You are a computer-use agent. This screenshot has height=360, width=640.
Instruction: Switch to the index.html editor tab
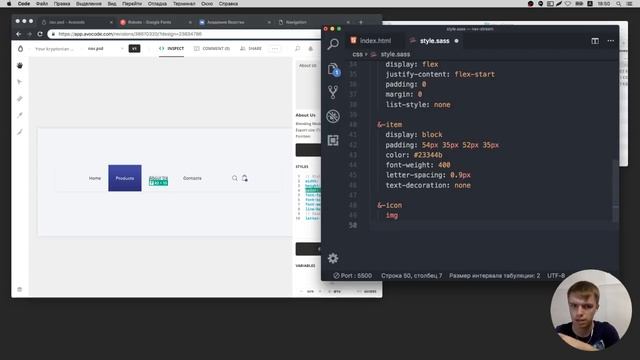click(x=371, y=41)
